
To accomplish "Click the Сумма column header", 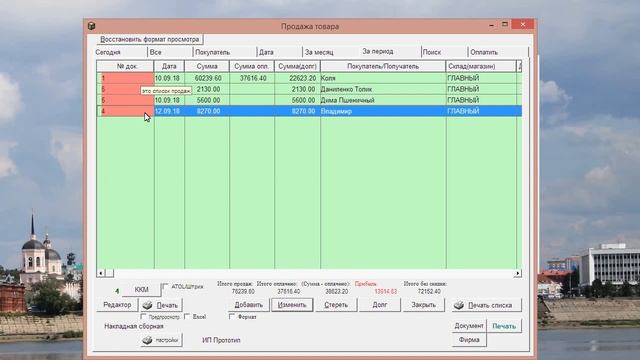I will [x=207, y=66].
